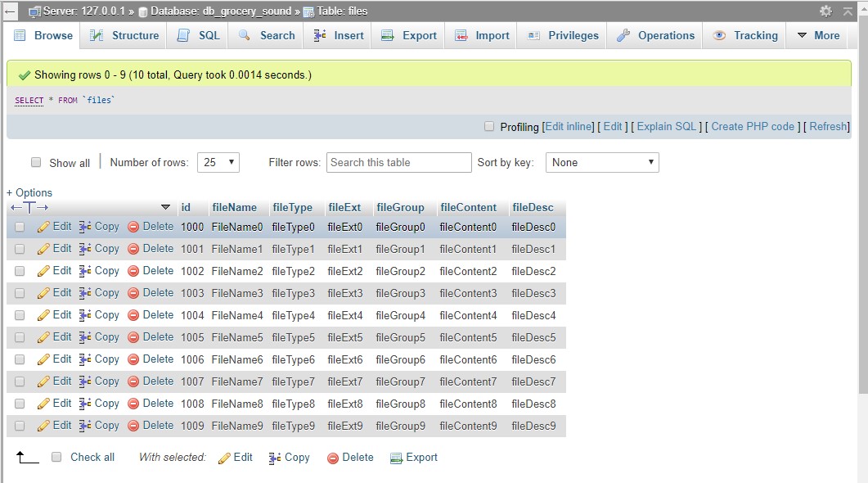
Task: Click the Search this table filter field
Action: click(398, 162)
